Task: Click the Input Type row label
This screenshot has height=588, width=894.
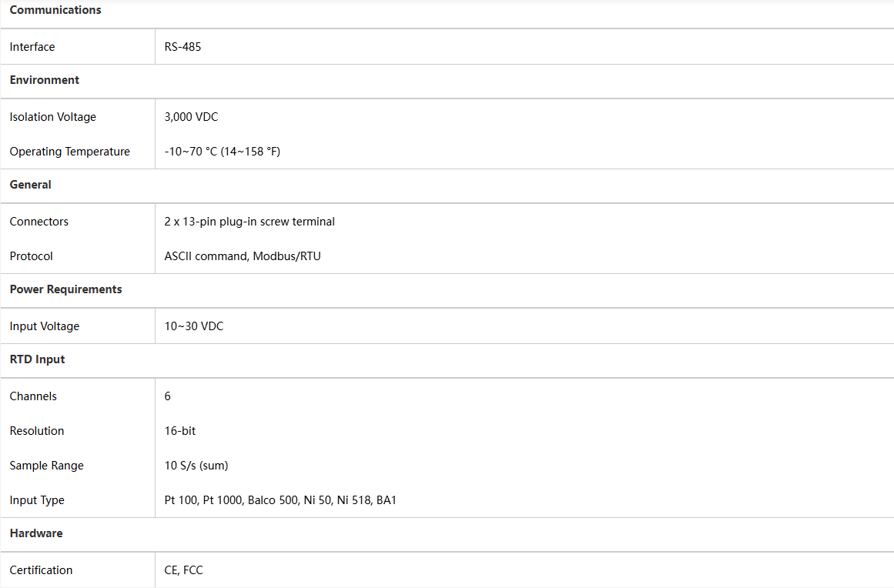Action: click(x=37, y=500)
